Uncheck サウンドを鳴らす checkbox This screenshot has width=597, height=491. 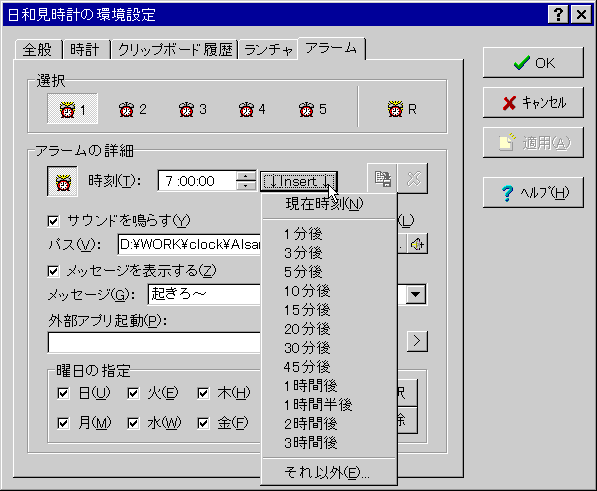53,221
